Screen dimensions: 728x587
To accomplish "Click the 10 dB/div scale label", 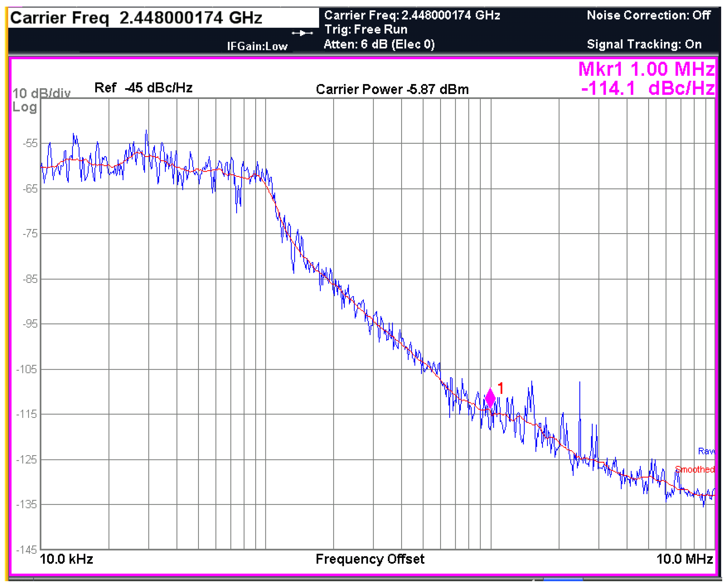I will [x=41, y=93].
